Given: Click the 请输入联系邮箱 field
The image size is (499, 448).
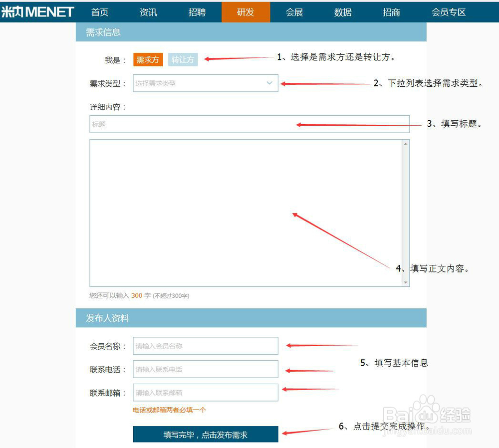Looking at the screenshot, I should 205,393.
